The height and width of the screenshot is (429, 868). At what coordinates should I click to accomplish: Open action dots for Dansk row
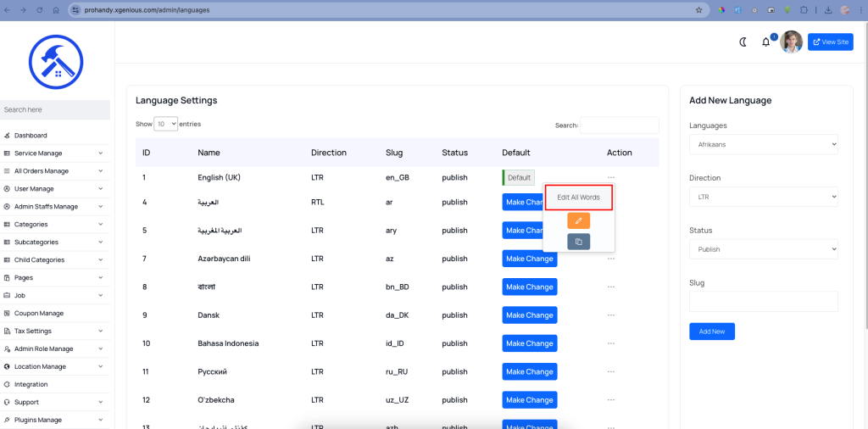[611, 315]
